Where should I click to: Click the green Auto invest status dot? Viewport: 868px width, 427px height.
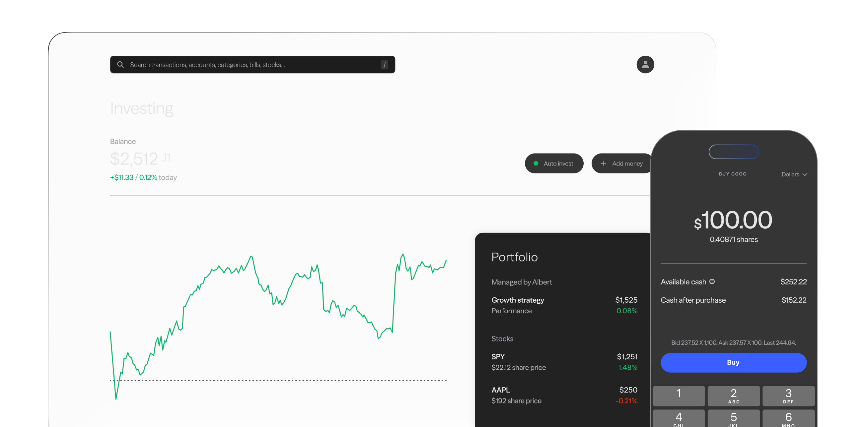pyautogui.click(x=536, y=163)
